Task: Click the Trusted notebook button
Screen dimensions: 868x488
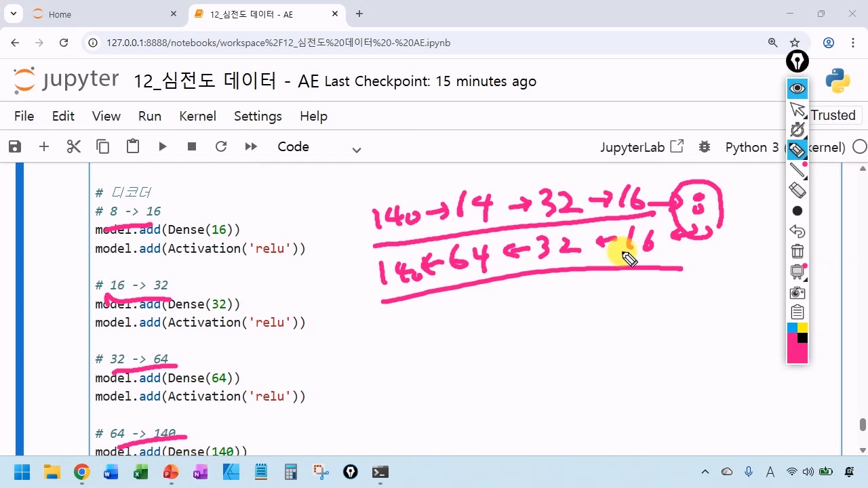Action: [x=833, y=115]
